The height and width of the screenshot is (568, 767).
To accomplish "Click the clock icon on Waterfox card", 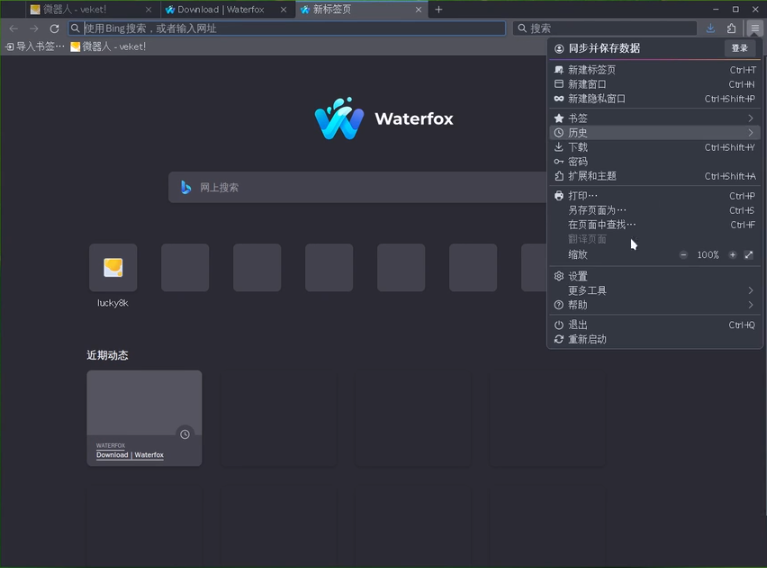I will tap(185, 434).
